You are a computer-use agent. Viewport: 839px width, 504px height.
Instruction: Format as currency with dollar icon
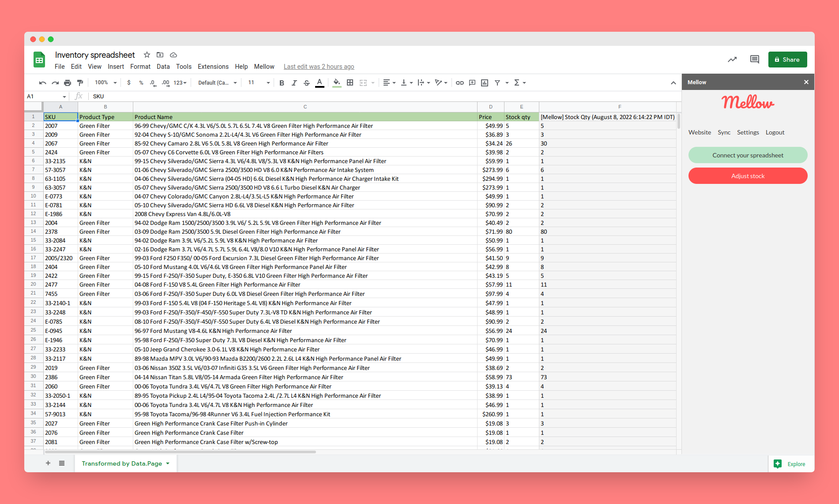pos(129,83)
